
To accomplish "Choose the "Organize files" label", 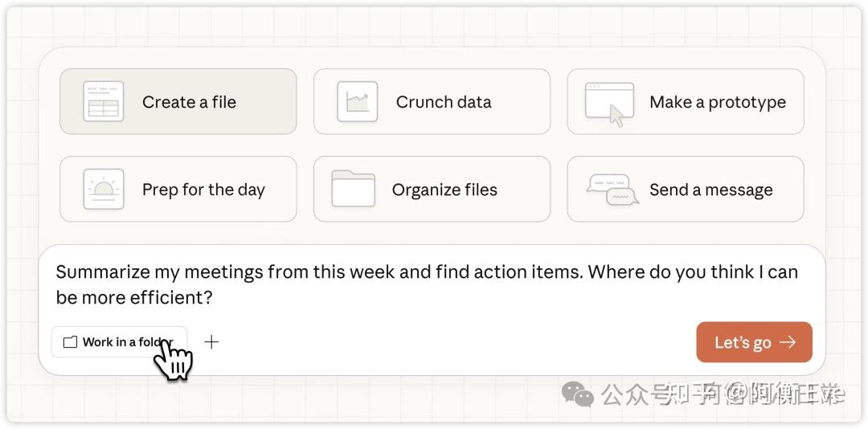I will click(444, 190).
